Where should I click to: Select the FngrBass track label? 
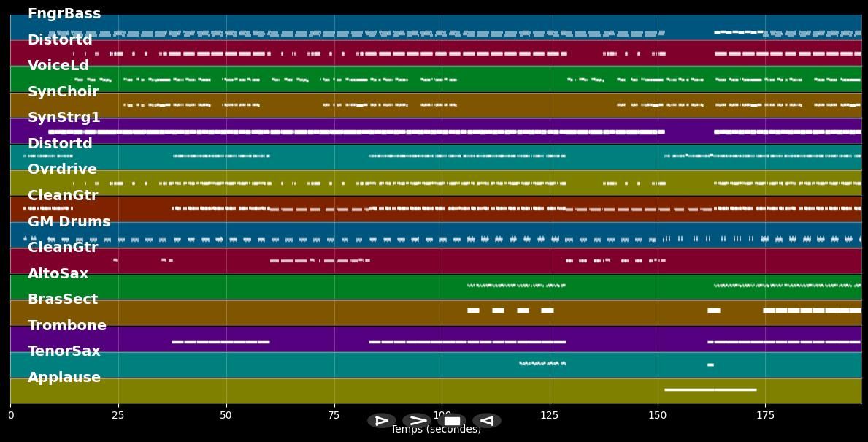click(64, 14)
